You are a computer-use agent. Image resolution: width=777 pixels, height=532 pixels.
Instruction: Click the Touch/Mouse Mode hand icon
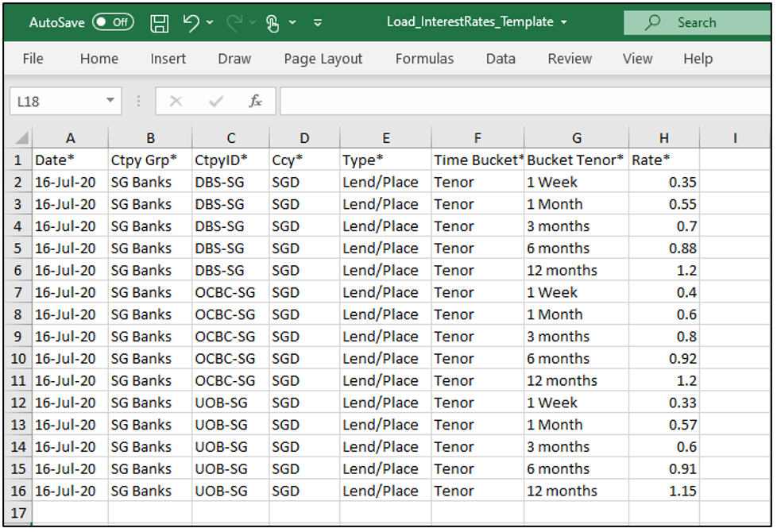coord(273,23)
